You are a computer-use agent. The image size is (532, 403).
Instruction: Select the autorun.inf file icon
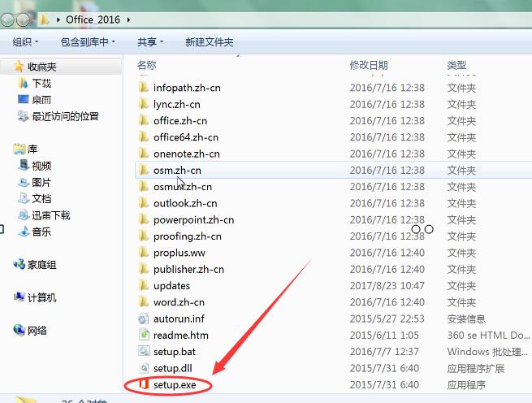(x=143, y=318)
